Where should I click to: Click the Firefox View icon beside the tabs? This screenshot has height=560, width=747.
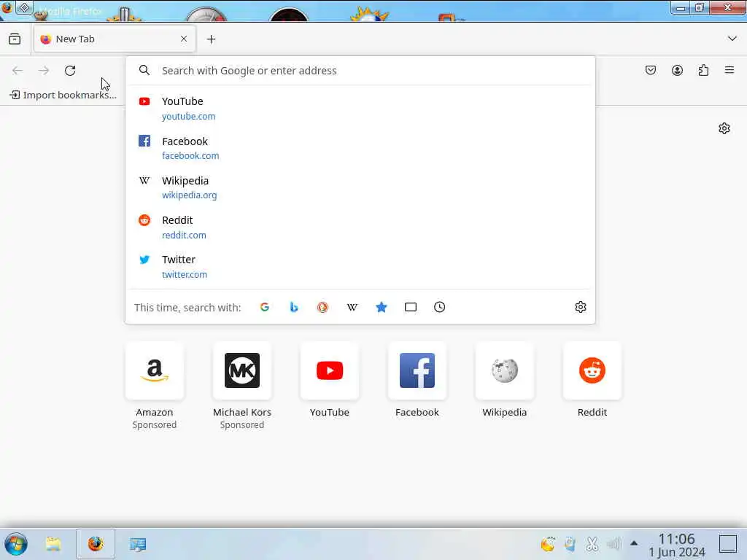(x=15, y=39)
